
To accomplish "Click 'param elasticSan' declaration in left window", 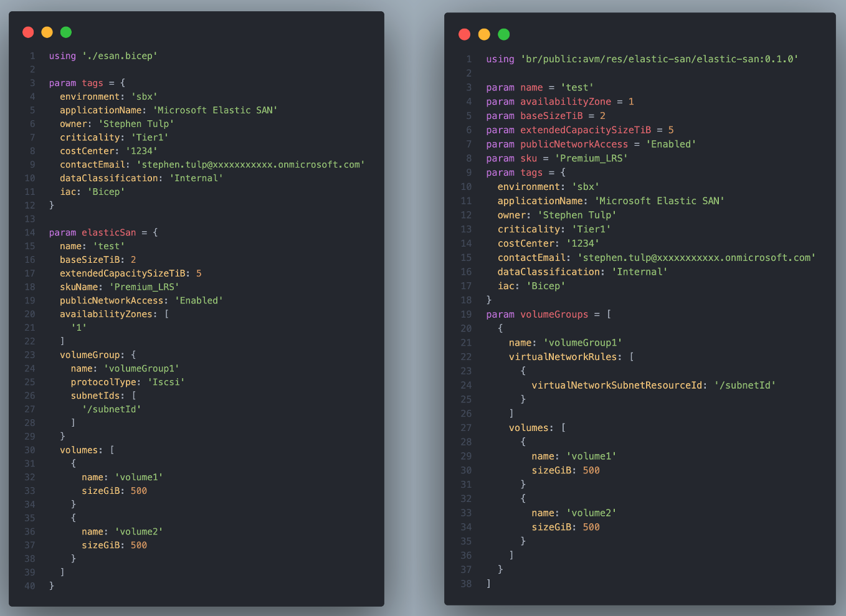I will [x=92, y=232].
